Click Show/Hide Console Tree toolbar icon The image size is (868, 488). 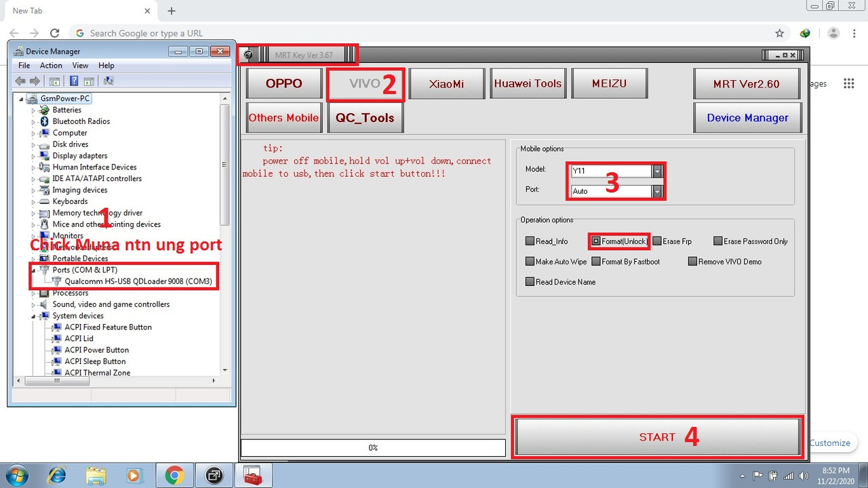tap(54, 81)
